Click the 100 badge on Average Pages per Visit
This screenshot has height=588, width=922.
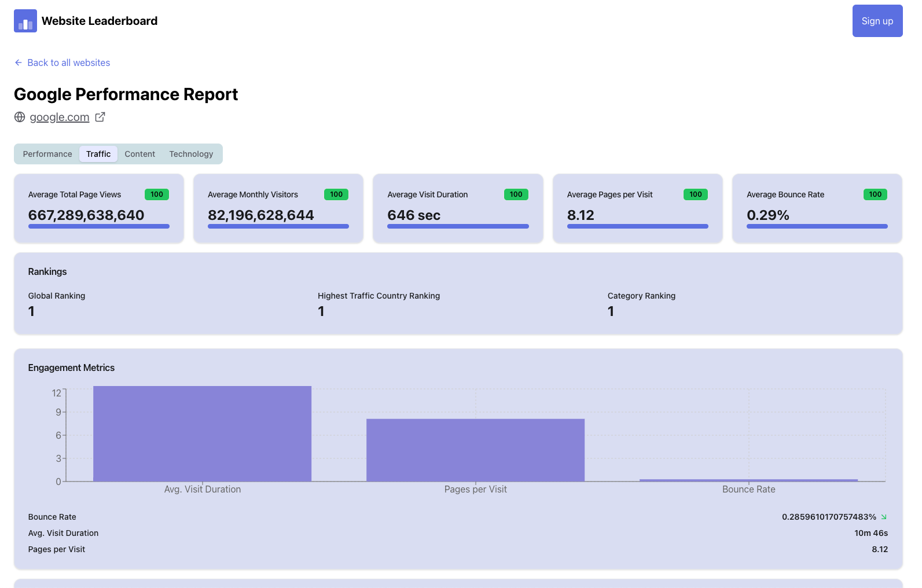click(696, 194)
